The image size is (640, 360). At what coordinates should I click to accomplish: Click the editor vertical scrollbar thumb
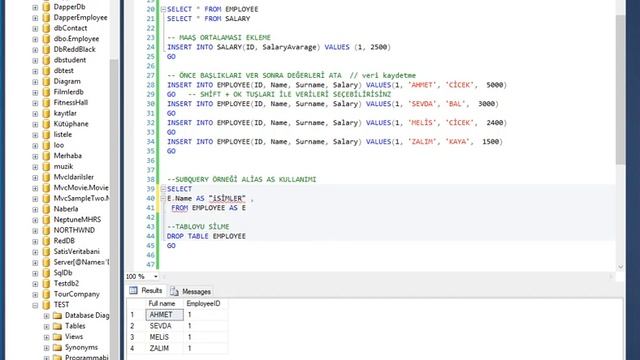click(x=620, y=90)
